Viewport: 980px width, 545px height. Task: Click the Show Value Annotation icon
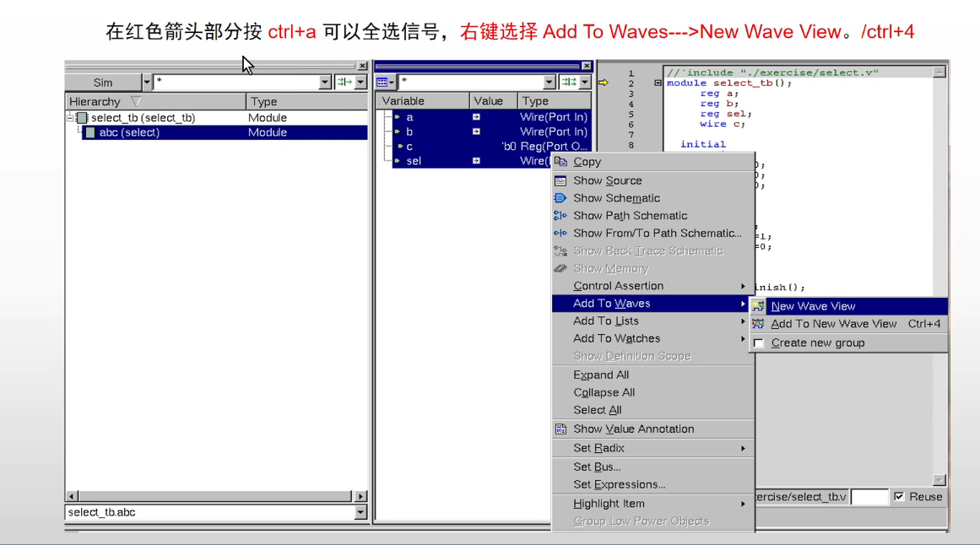560,429
